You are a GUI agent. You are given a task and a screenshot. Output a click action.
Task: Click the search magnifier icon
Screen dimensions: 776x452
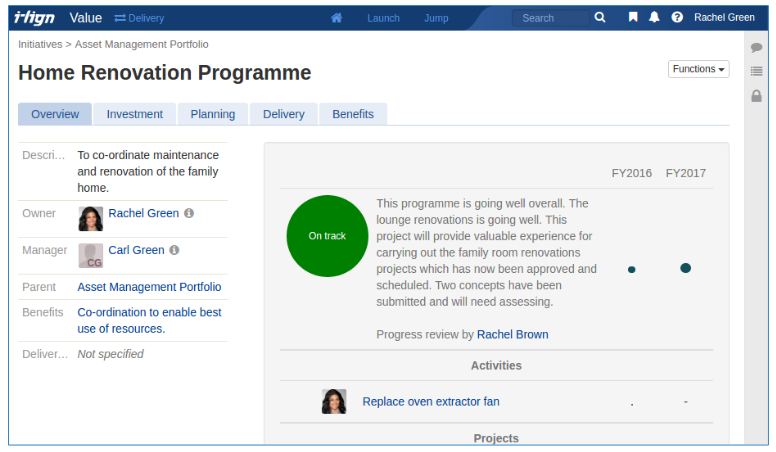pyautogui.click(x=600, y=18)
